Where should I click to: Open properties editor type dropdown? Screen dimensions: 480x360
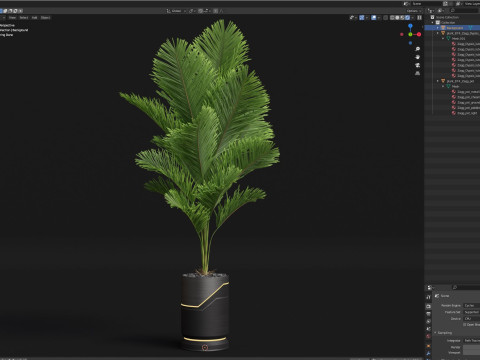[x=430, y=287]
